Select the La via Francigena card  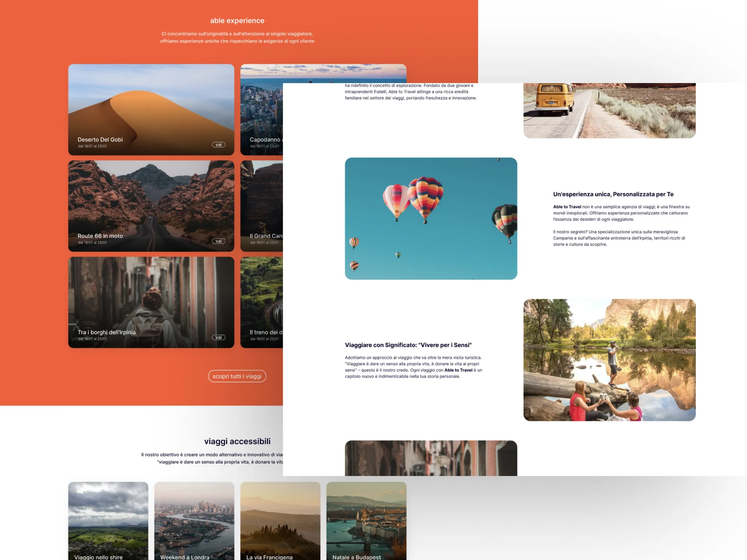[280, 521]
